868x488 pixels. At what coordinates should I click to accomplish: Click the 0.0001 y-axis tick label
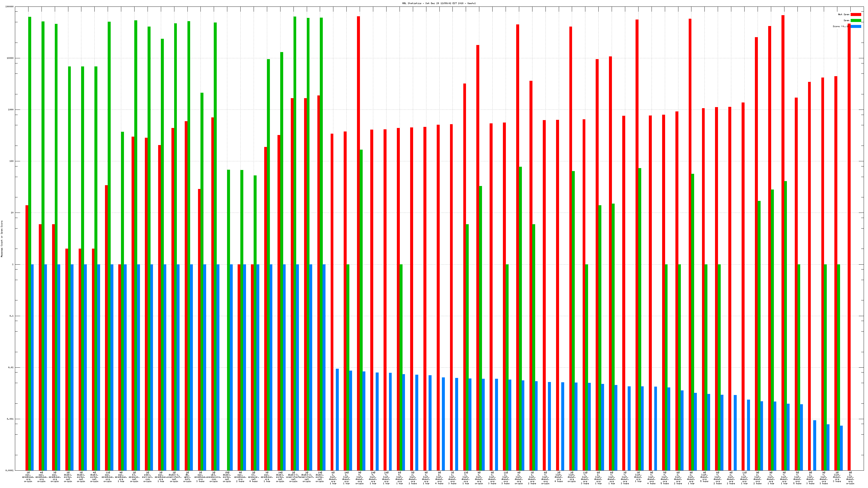(10, 470)
